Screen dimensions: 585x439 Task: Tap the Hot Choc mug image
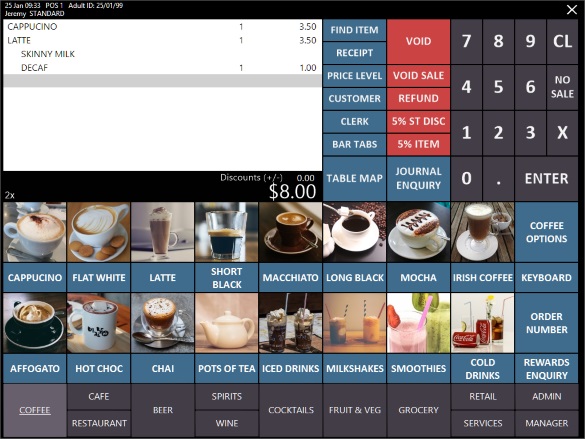coord(98,323)
